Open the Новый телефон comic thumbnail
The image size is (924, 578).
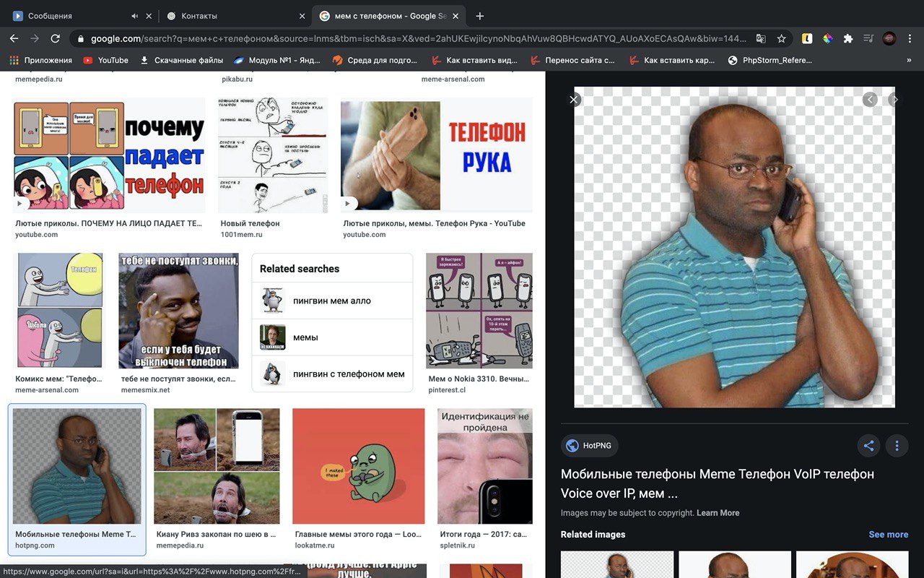tap(273, 155)
